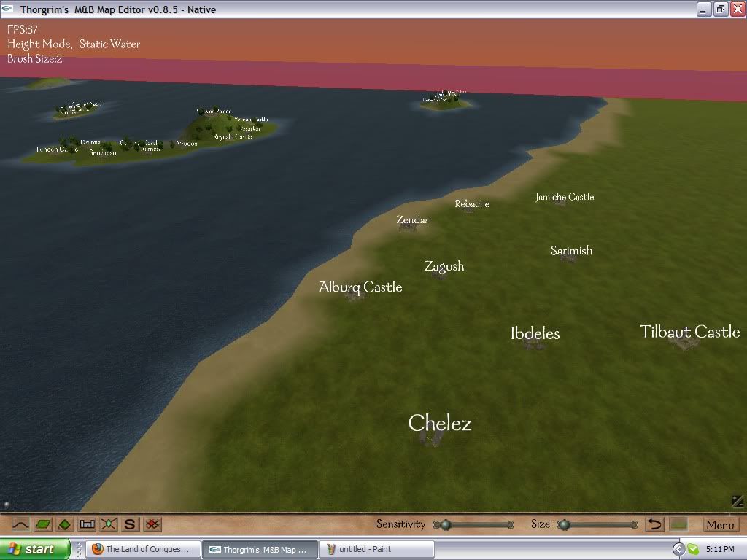Open the editor's title bar system menu
Image resolution: width=747 pixels, height=560 pixels.
[8, 9]
